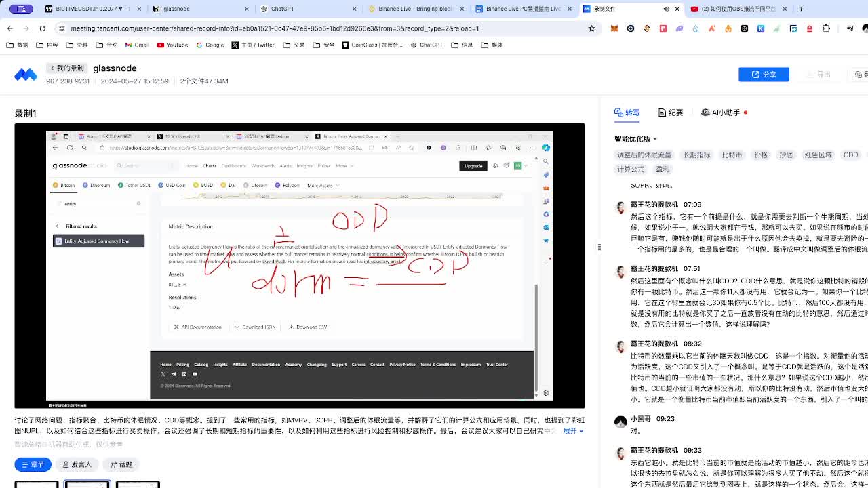Image resolution: width=868 pixels, height=488 pixels.
Task: Click the Tencent Meeting logo
Action: [26, 75]
